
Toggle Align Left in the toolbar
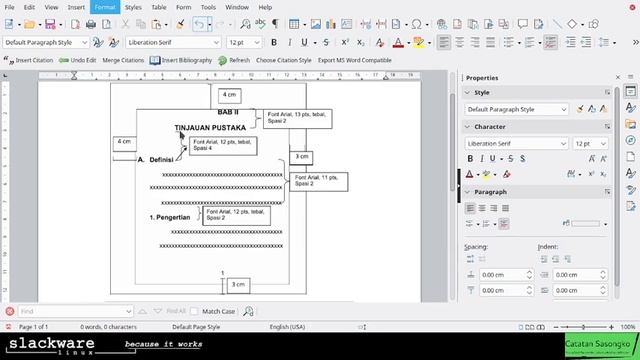coord(444,42)
